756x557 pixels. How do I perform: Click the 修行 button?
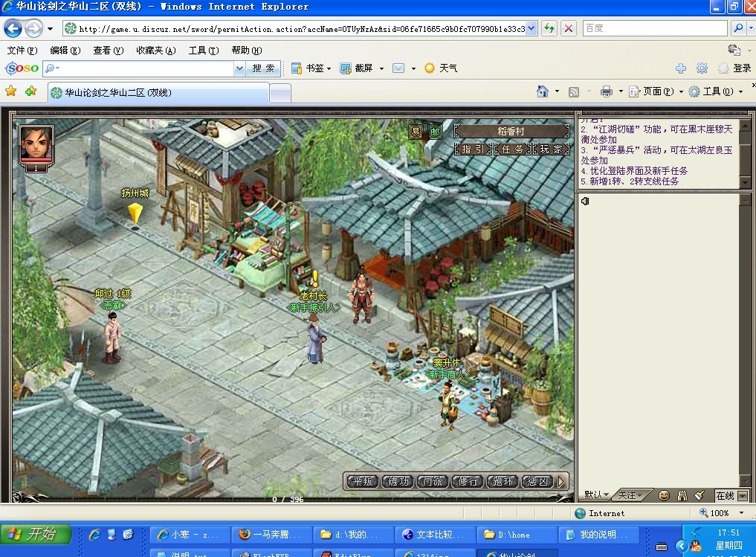pos(468,481)
